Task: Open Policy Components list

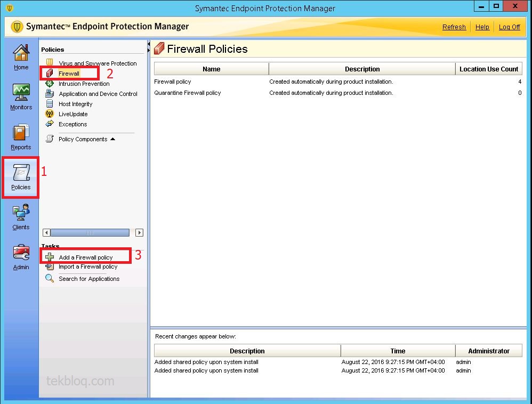Action: pyautogui.click(x=83, y=139)
